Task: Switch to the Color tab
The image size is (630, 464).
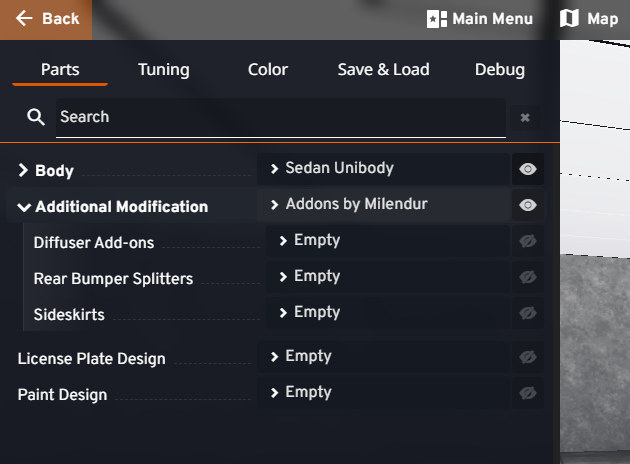Action: pyautogui.click(x=268, y=69)
